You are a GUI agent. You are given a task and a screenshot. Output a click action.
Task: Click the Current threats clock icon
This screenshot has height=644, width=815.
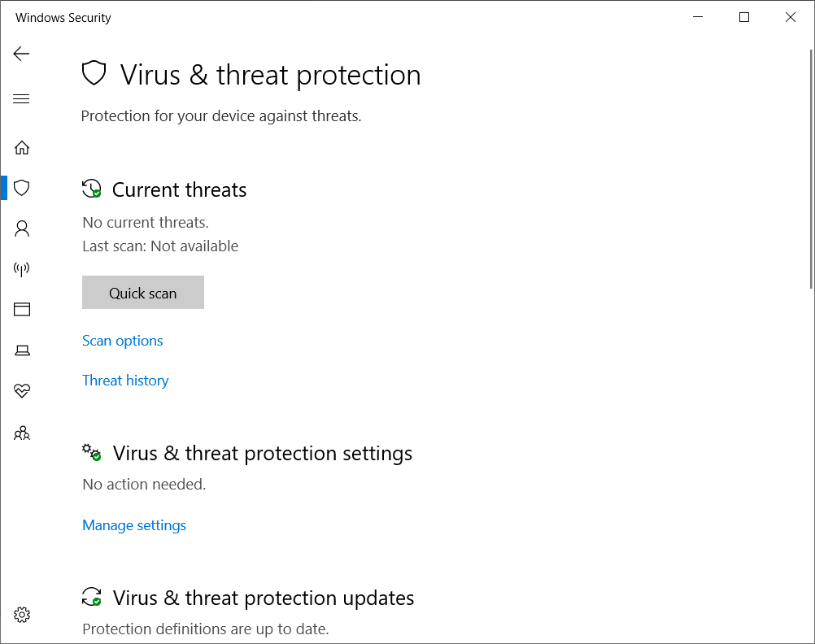(x=91, y=189)
